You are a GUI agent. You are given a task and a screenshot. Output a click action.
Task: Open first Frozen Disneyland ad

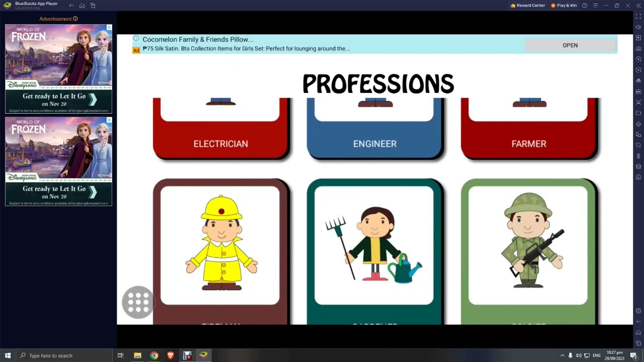tap(58, 69)
